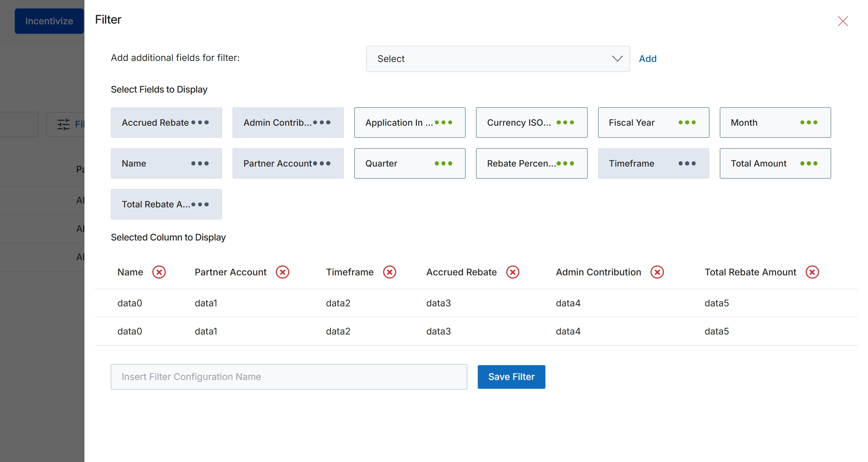Click the filter sliders icon behind the panel
The image size is (868, 462).
(63, 124)
